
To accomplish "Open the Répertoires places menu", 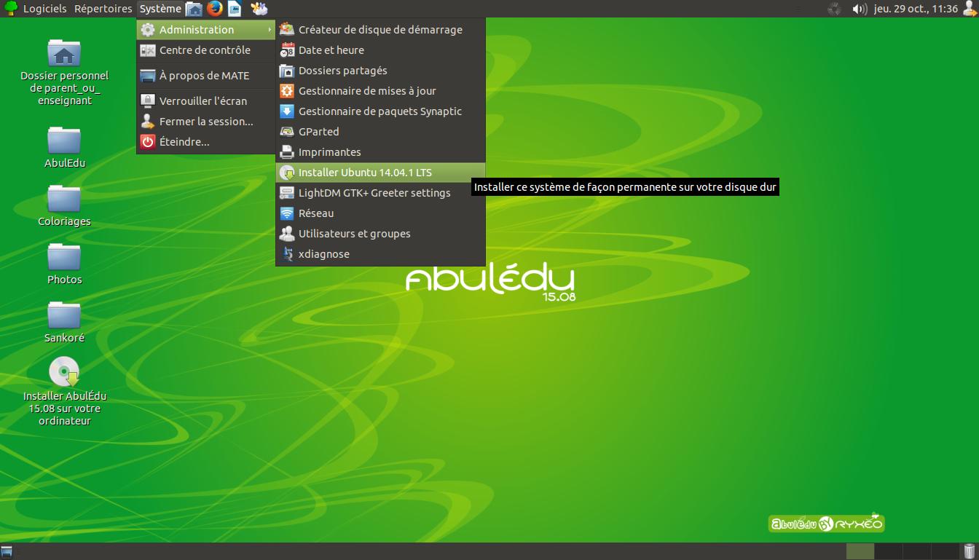I will (103, 9).
